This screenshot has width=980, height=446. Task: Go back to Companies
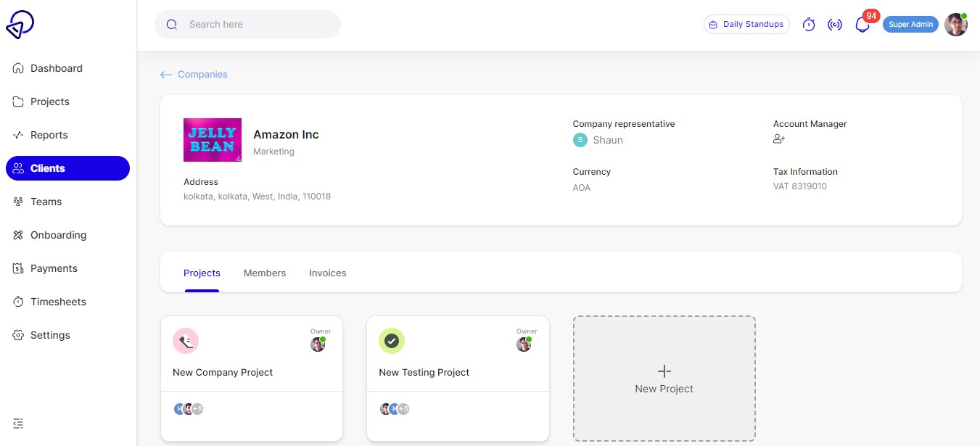point(194,75)
